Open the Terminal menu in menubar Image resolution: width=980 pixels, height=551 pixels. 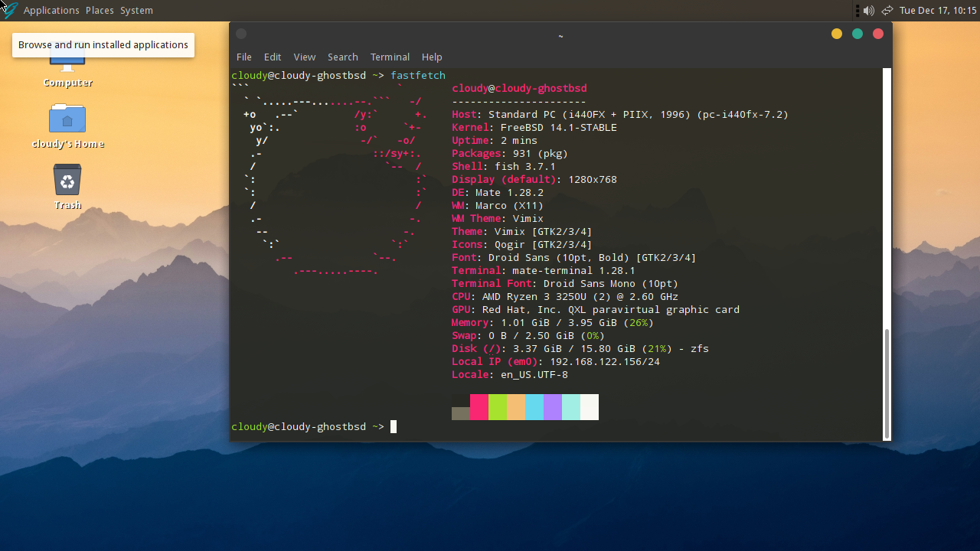(390, 57)
